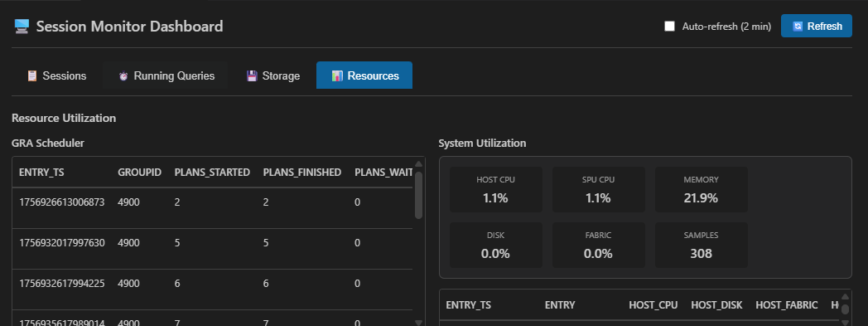Click GROUPID 4900 in row 1756926613006873
Screen dimensions: 868x326
[129, 202]
